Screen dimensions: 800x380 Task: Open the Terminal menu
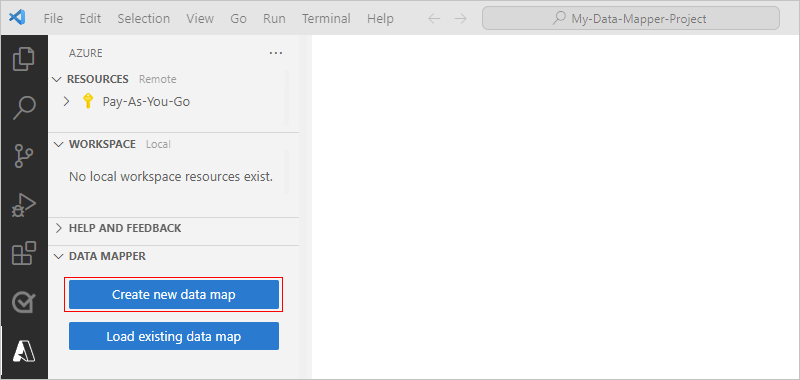coord(326,19)
